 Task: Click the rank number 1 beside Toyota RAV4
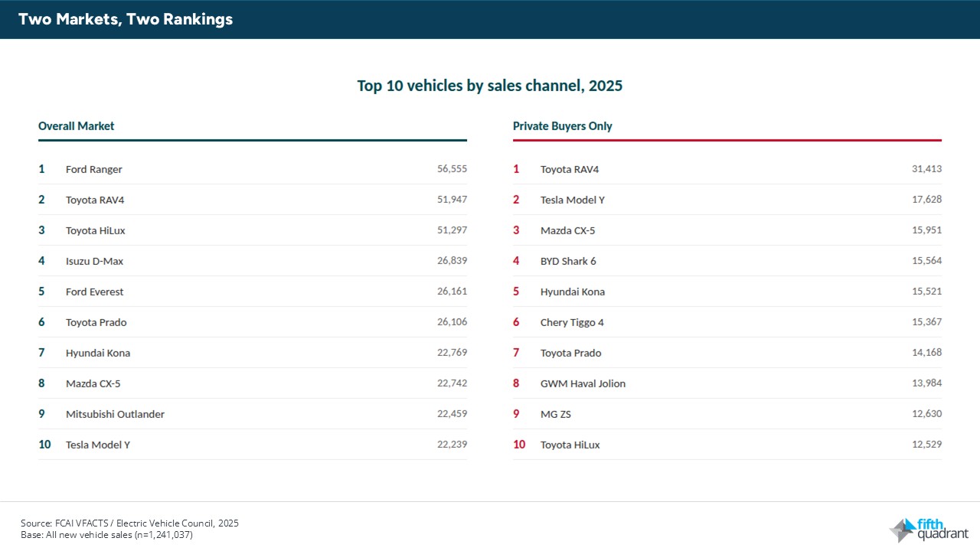[x=515, y=169]
